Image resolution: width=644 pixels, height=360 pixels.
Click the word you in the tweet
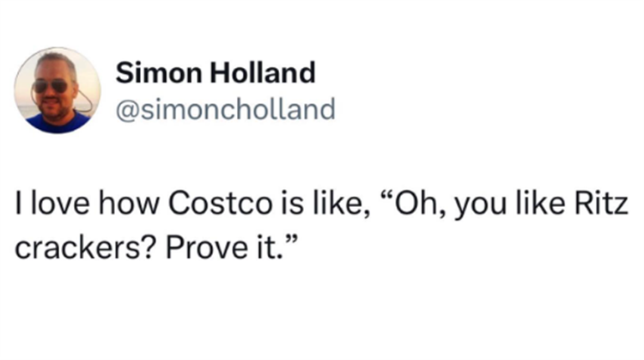(480, 206)
